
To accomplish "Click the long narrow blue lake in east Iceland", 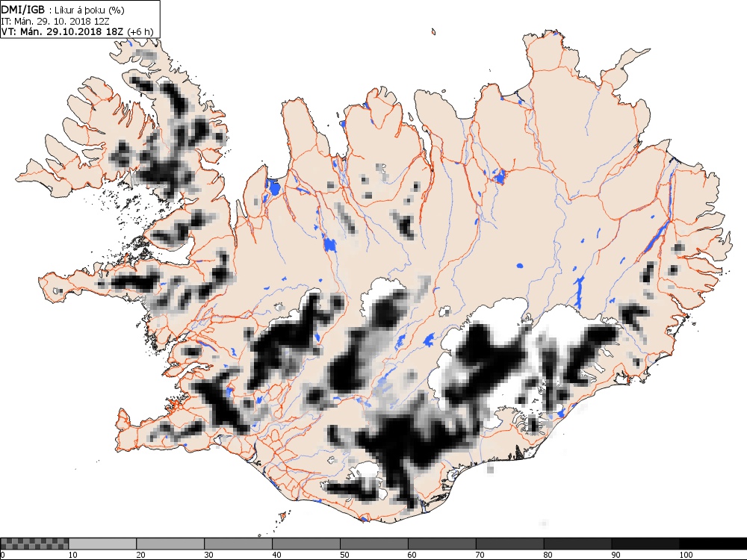I will (657, 236).
